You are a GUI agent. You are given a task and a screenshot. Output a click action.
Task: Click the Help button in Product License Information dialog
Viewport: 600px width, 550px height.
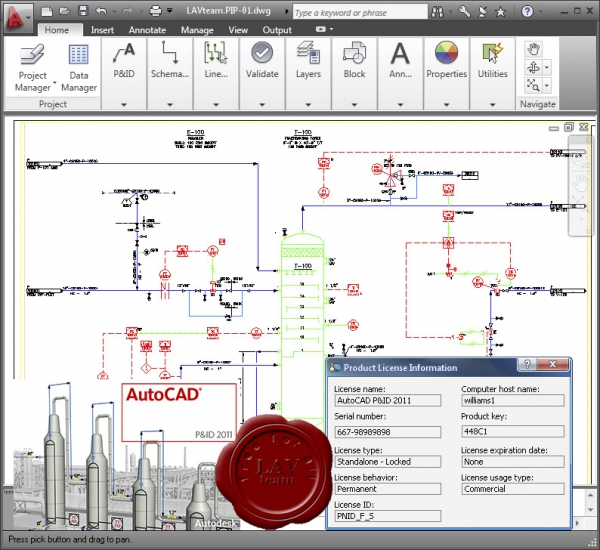527,364
